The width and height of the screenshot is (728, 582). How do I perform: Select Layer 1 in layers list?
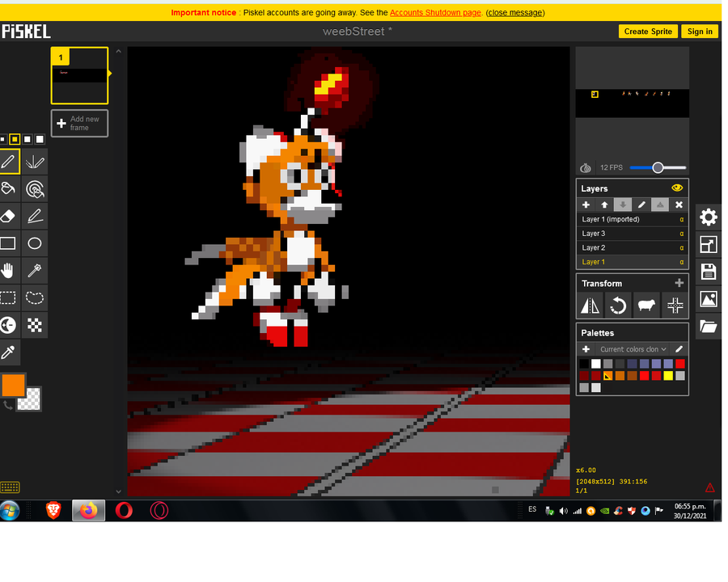point(633,262)
